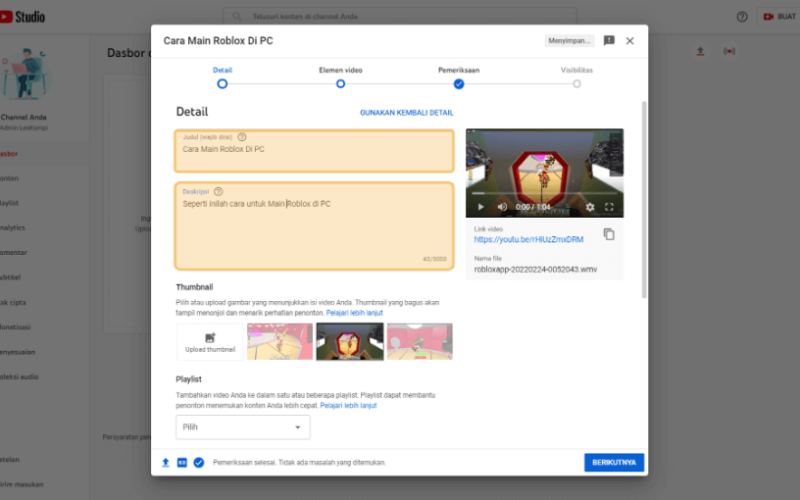Toggle fullscreen on the video preview
Image resolution: width=800 pixels, height=500 pixels.
point(609,207)
